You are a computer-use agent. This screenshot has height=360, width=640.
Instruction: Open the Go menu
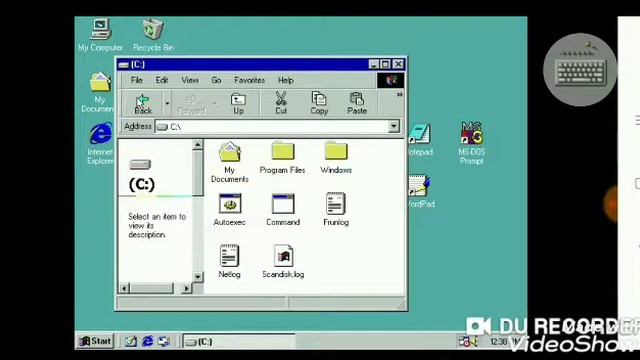[x=216, y=80]
